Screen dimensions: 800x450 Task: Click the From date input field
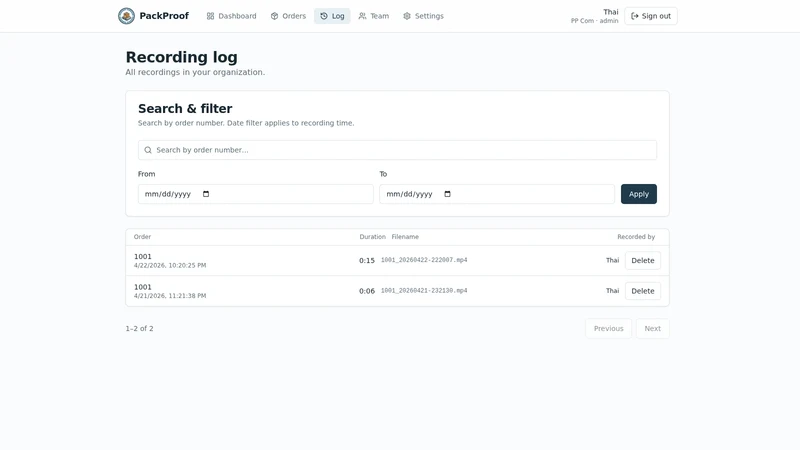pos(256,194)
